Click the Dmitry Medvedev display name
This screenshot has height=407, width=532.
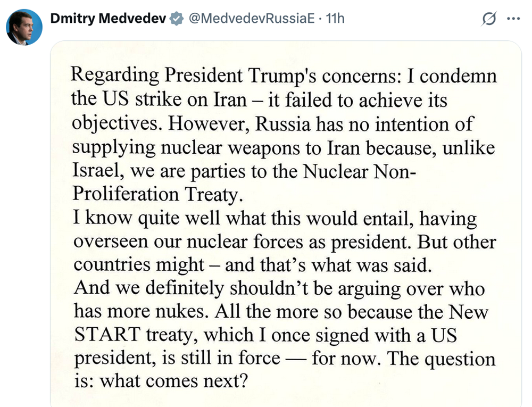pyautogui.click(x=108, y=18)
